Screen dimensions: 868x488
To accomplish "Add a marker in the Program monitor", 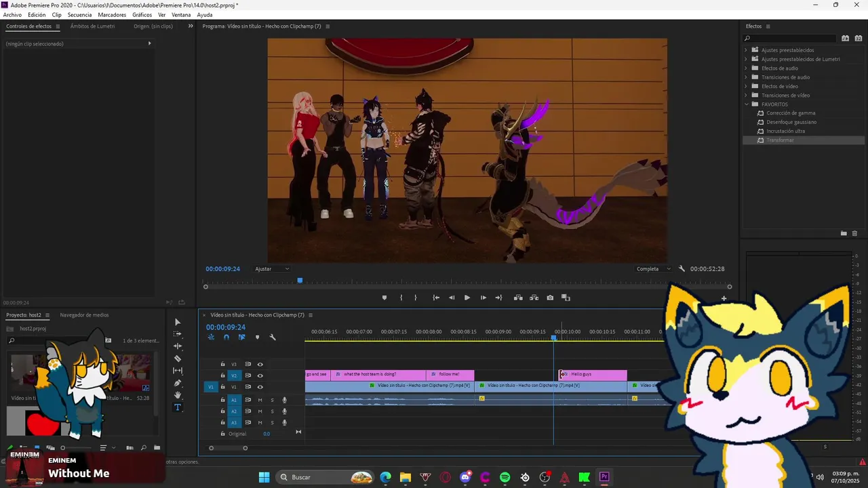I will point(384,298).
